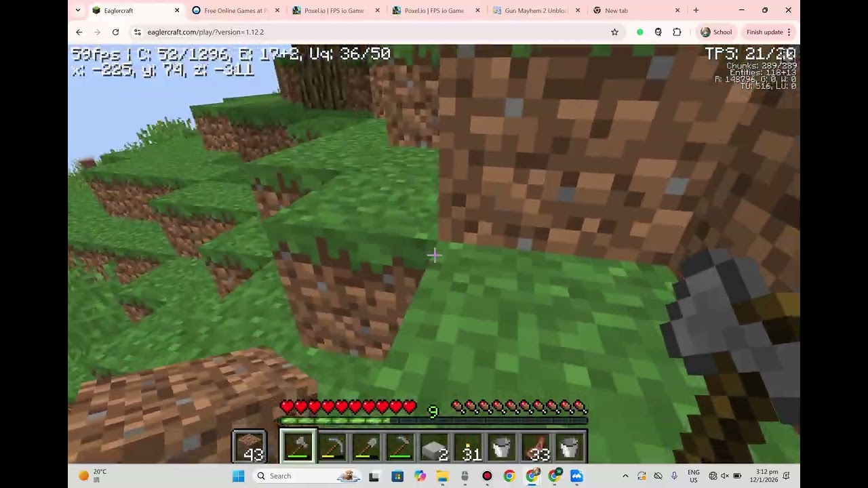Open the red record app on taskbar

click(487, 476)
